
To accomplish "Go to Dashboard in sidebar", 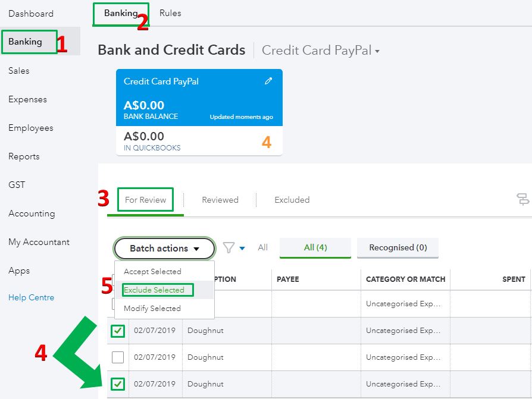I will [x=31, y=14].
